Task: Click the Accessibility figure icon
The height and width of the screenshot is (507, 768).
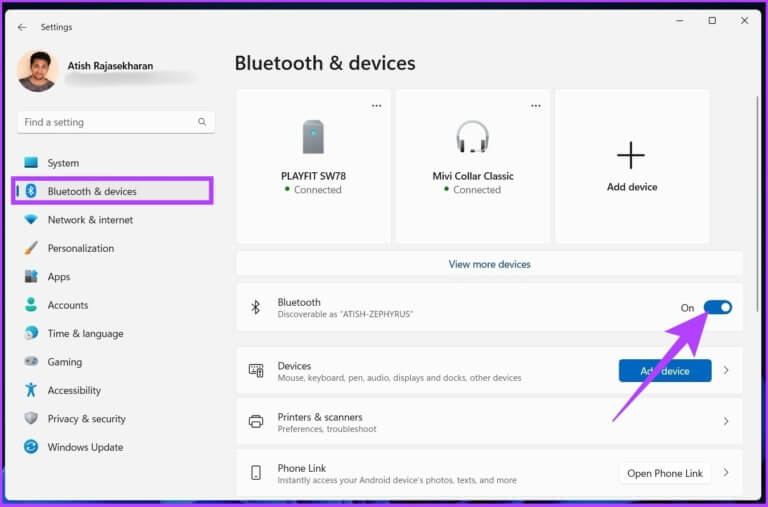Action: [x=31, y=390]
